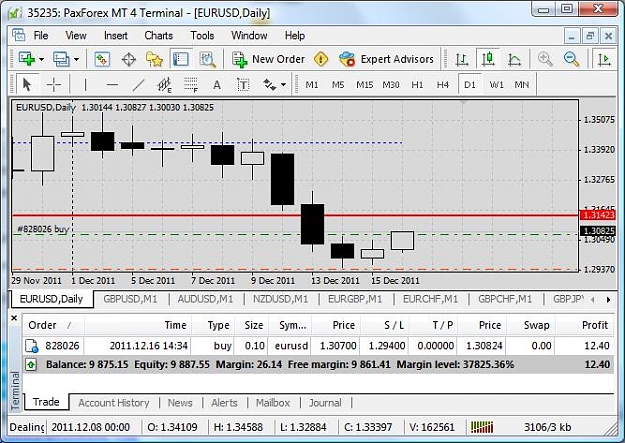Select the cursor arrow tool
The image size is (625, 443).
pos(27,85)
